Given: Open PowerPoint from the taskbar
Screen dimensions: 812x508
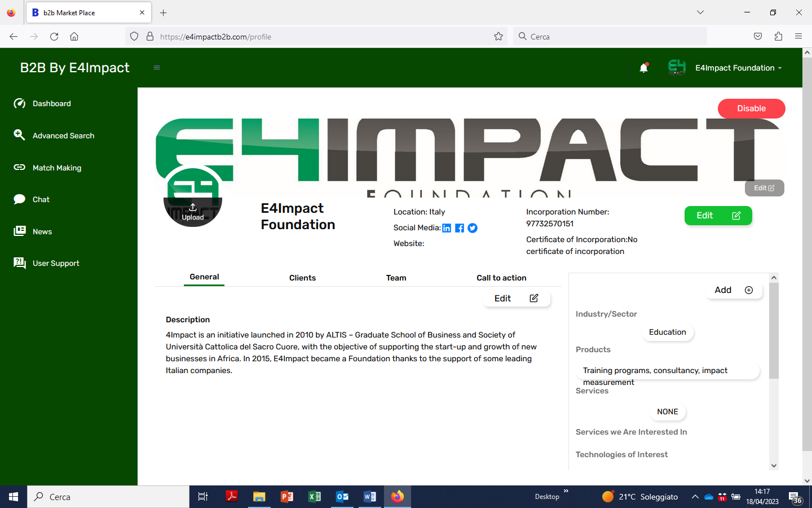Looking at the screenshot, I should click(287, 497).
